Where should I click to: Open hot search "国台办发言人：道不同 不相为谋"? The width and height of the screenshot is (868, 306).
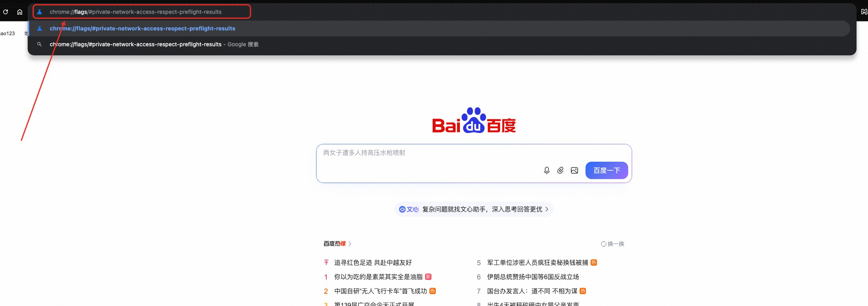[x=532, y=291]
